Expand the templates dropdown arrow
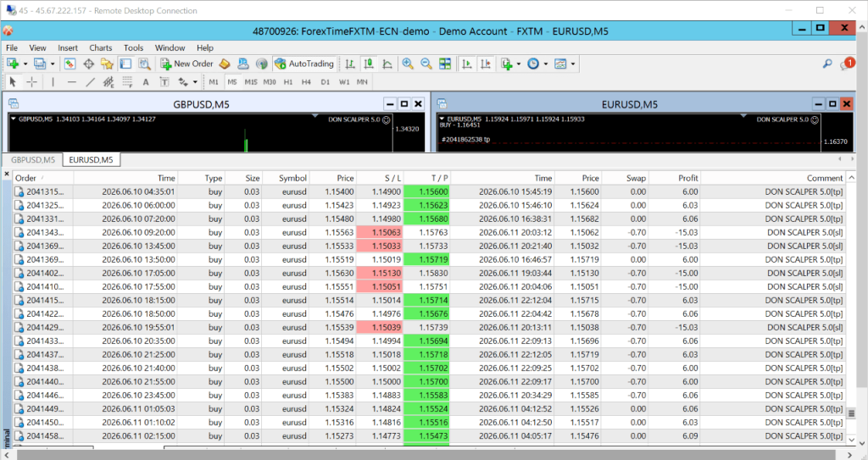This screenshot has width=868, height=460. point(573,64)
